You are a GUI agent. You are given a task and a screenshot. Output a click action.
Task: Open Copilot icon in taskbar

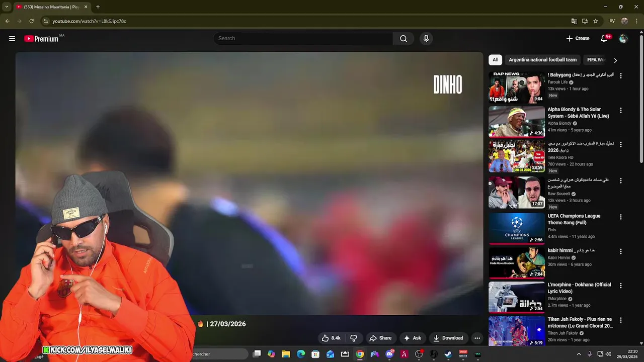(x=271, y=354)
